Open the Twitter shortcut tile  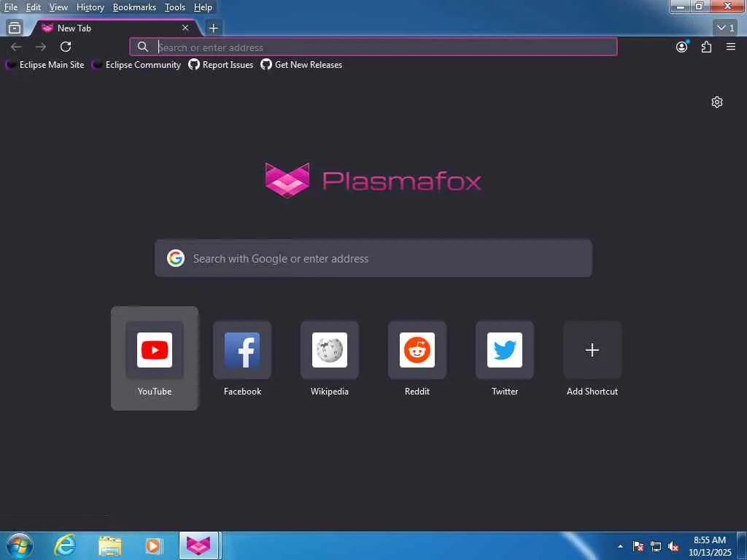pyautogui.click(x=505, y=358)
